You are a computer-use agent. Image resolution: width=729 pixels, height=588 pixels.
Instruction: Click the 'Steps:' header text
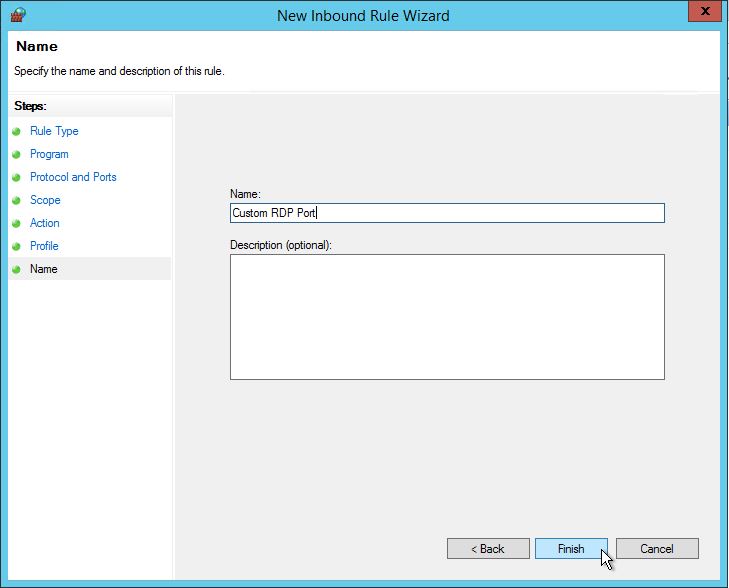point(30,106)
